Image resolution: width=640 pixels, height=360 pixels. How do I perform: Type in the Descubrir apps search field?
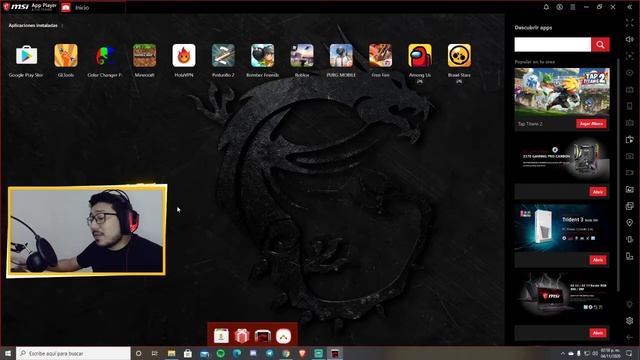point(553,44)
